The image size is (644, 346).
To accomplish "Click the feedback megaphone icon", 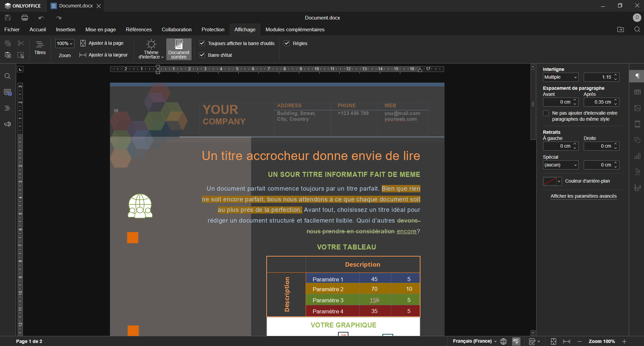I will (7, 124).
